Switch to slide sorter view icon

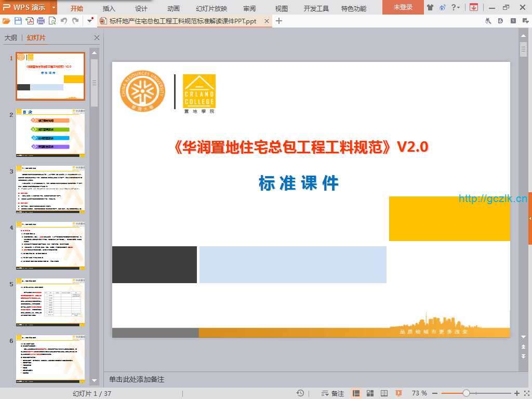pos(370,393)
